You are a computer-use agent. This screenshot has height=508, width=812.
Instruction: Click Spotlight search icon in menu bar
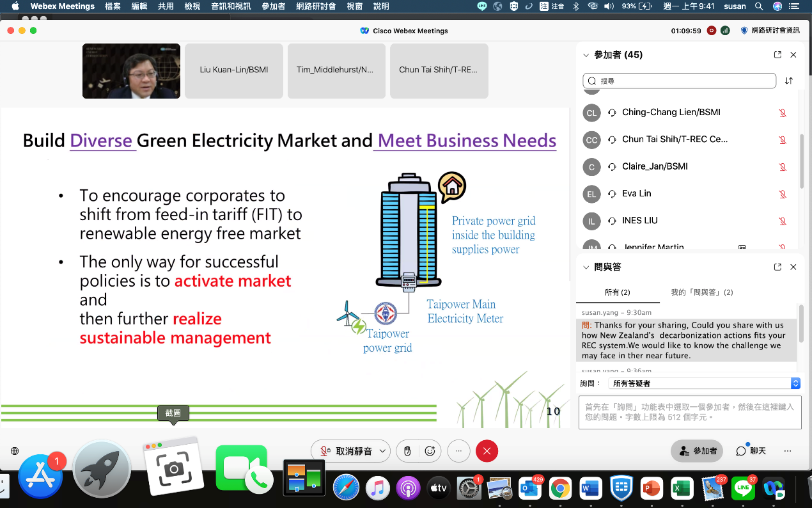click(759, 6)
